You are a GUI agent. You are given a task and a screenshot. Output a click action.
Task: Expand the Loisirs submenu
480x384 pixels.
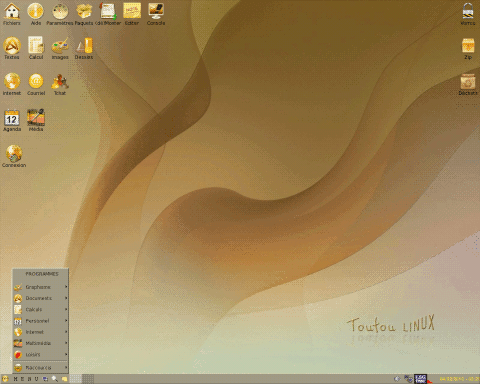click(41, 354)
